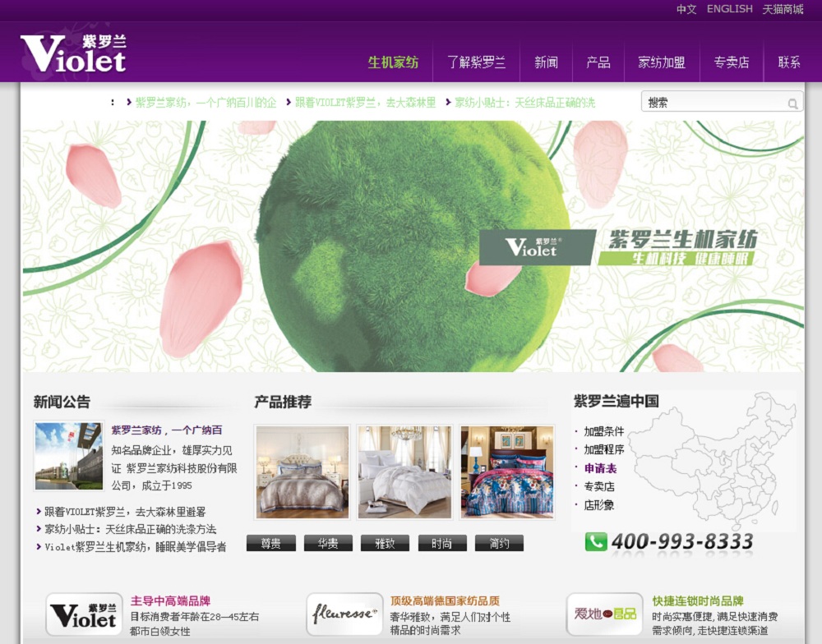This screenshot has height=644, width=822.
Task: Open the fleuresse brand badge
Action: tap(344, 614)
